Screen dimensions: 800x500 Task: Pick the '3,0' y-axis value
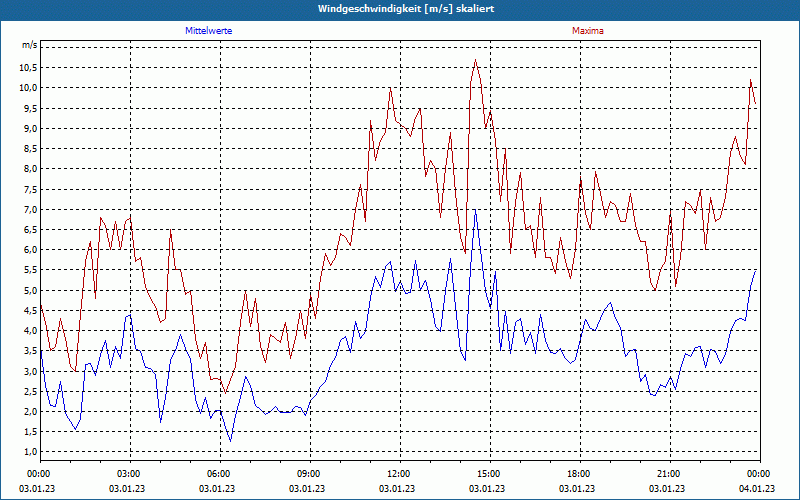31,371
